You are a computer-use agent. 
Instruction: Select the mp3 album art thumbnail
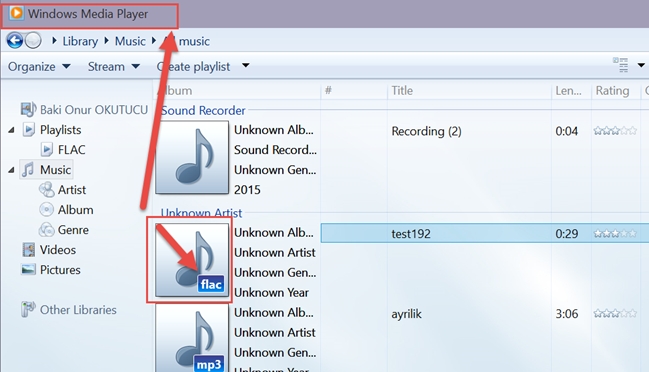tap(192, 338)
